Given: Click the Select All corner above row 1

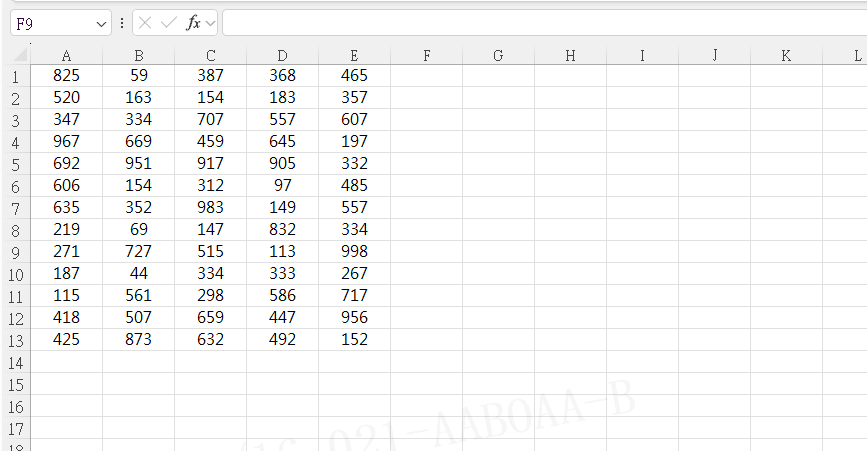Looking at the screenshot, I should pos(15,56).
